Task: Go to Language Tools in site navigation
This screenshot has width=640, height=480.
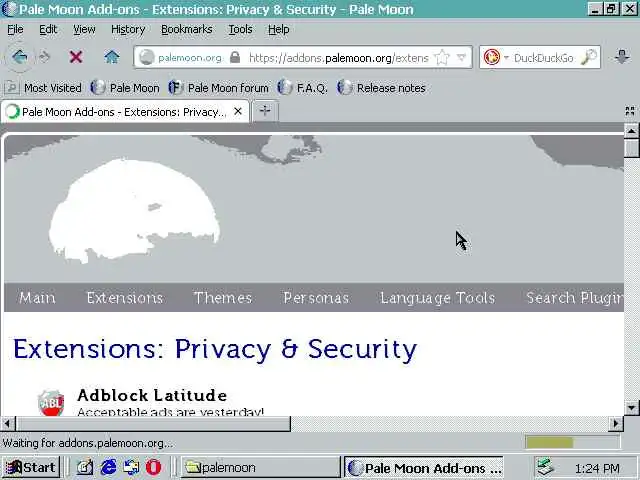Action: (438, 298)
